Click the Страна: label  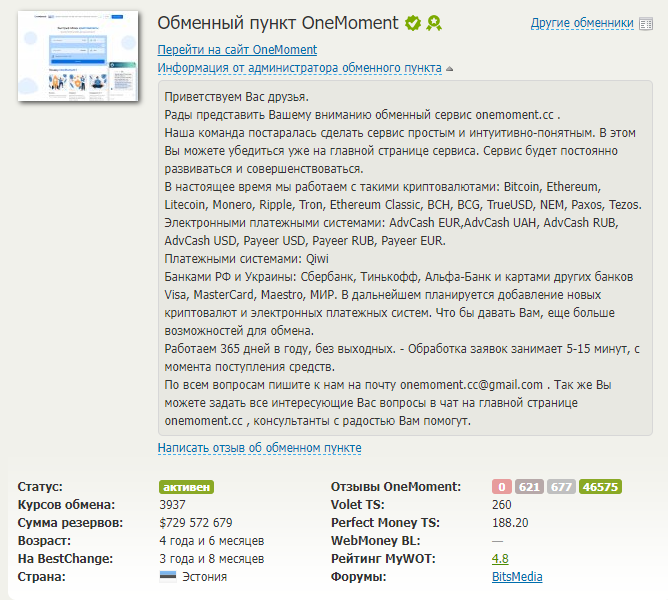click(x=42, y=577)
